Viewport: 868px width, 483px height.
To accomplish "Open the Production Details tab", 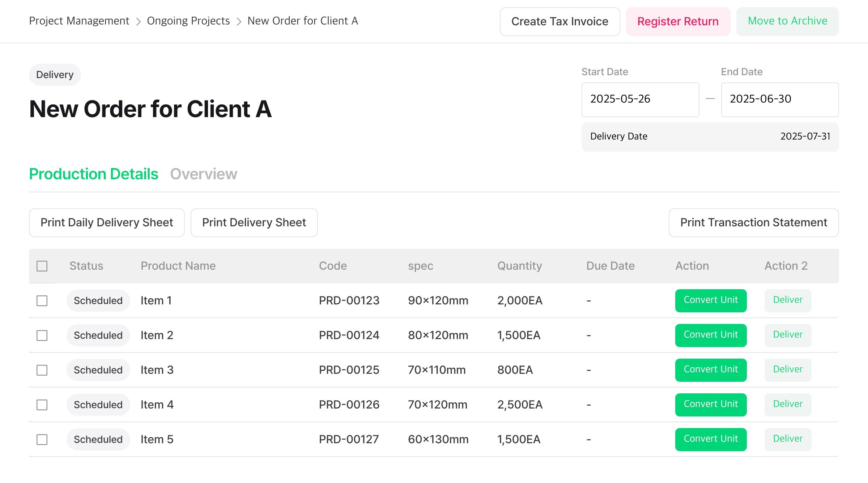I will click(94, 174).
